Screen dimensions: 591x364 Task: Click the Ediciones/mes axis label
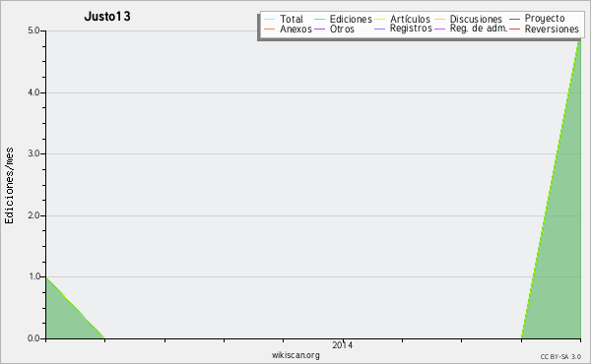[x=9, y=185]
